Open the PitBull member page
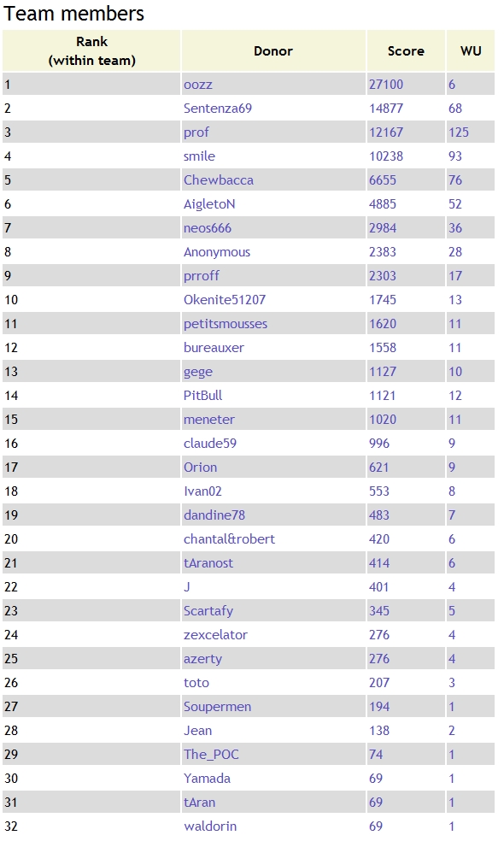 click(203, 396)
